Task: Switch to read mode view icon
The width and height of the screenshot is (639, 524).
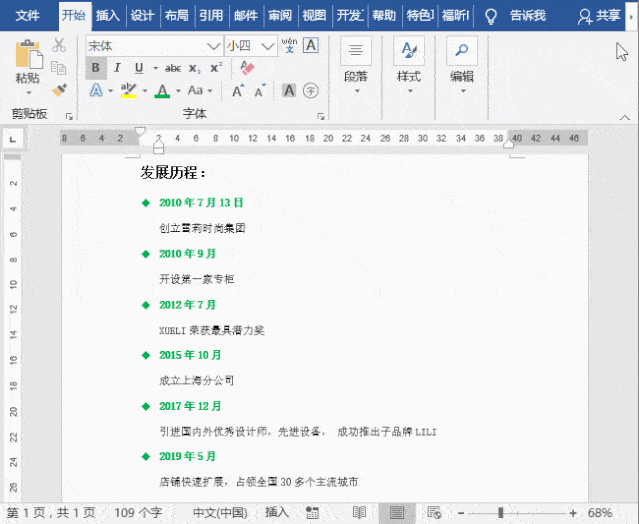Action: coord(359,513)
